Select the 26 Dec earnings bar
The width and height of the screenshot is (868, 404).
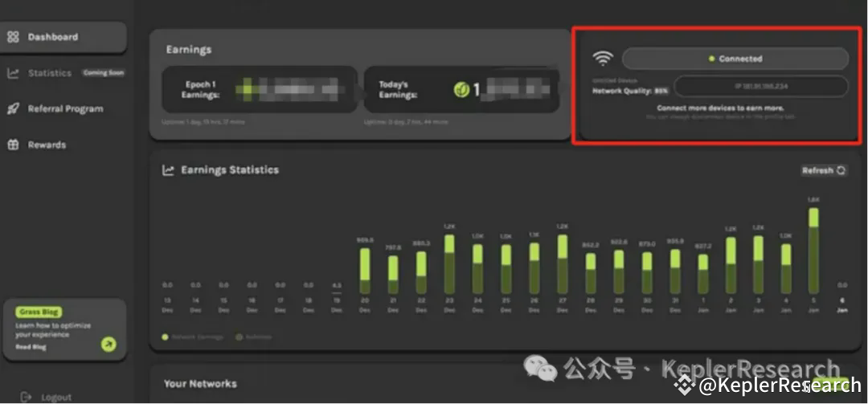click(534, 267)
